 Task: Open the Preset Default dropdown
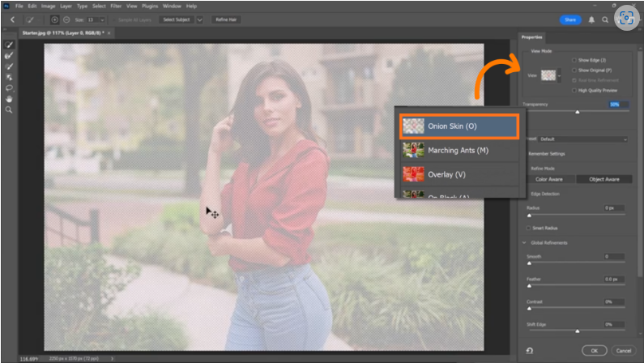[x=582, y=139]
